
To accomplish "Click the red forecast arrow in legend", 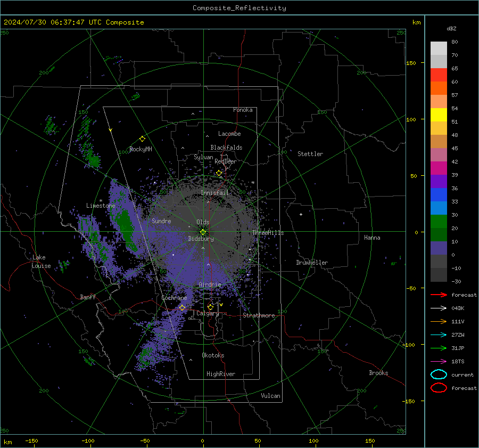I will click(x=439, y=295).
